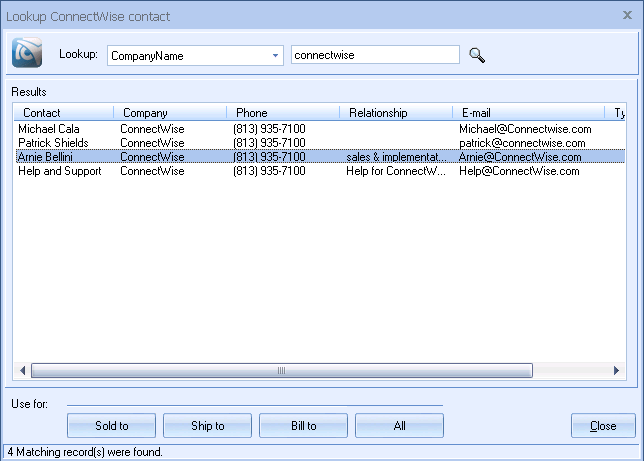The width and height of the screenshot is (644, 461).
Task: Select the Arnie Bellini contact row
Action: [x=320, y=157]
